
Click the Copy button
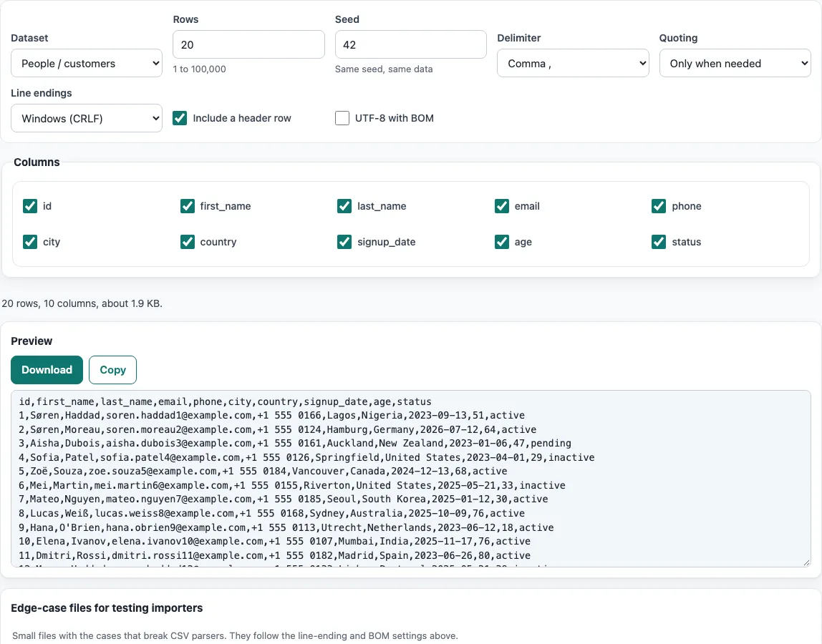tap(112, 370)
